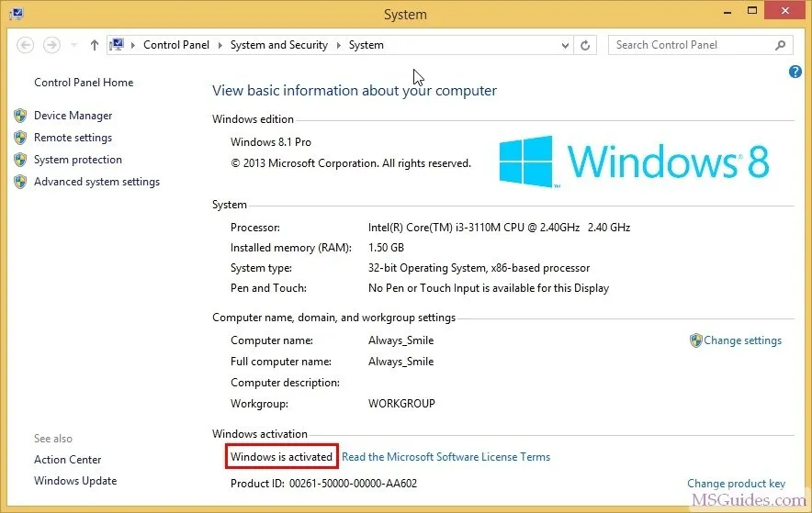Close the System window
This screenshot has width=812, height=513.
(x=785, y=10)
